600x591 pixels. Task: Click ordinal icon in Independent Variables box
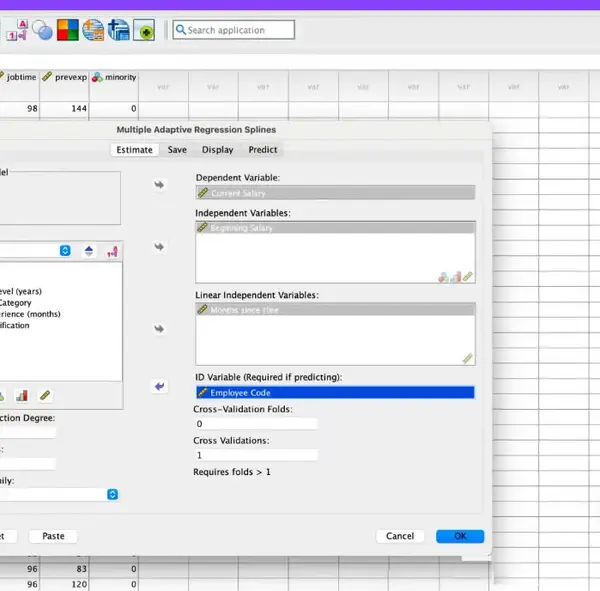click(x=456, y=277)
